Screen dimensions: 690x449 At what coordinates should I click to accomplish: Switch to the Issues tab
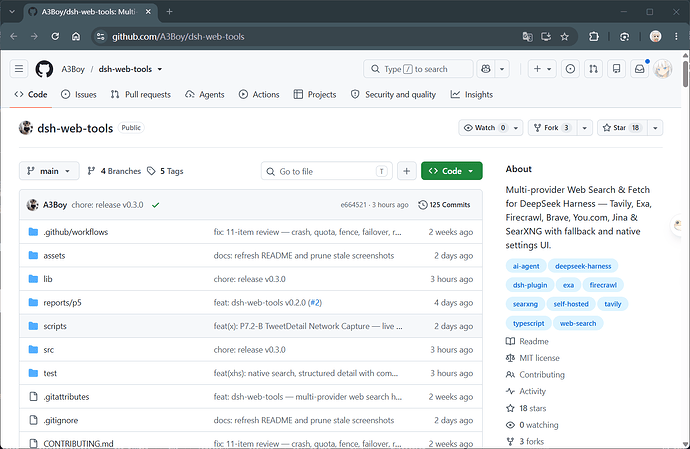pos(78,94)
